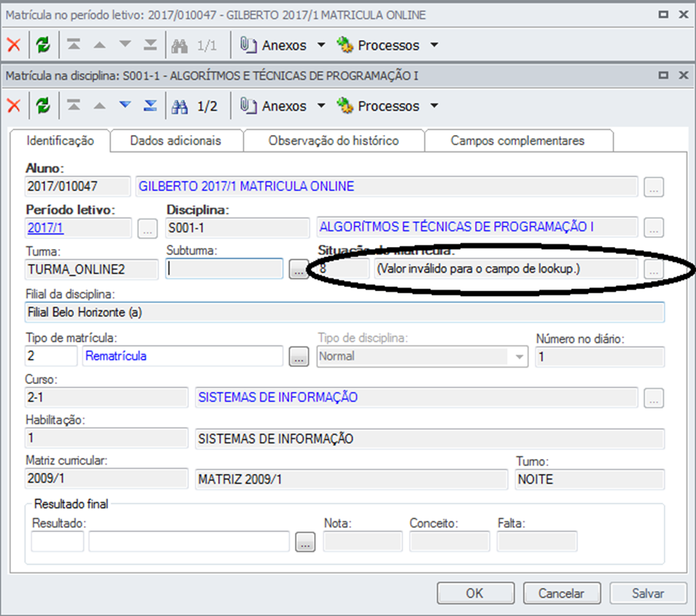This screenshot has width=696, height=616.
Task: Go to the next record with the blue down arrow
Action: pyautogui.click(x=125, y=105)
